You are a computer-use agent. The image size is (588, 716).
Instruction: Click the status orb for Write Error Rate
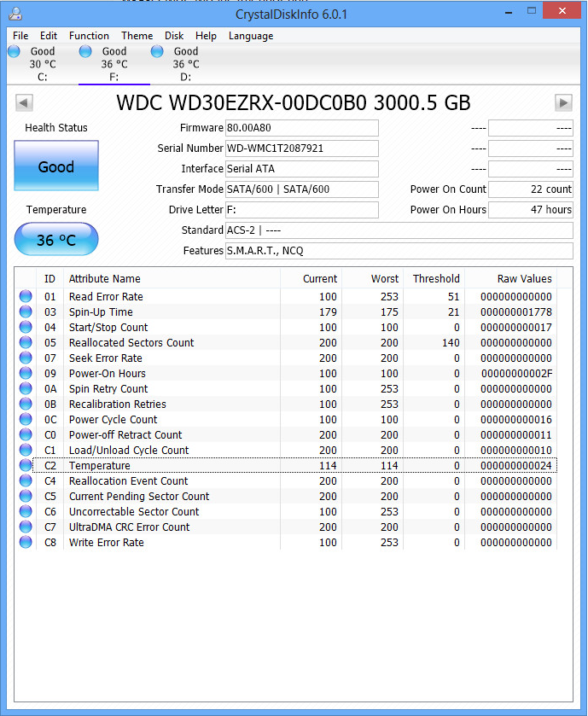point(26,542)
